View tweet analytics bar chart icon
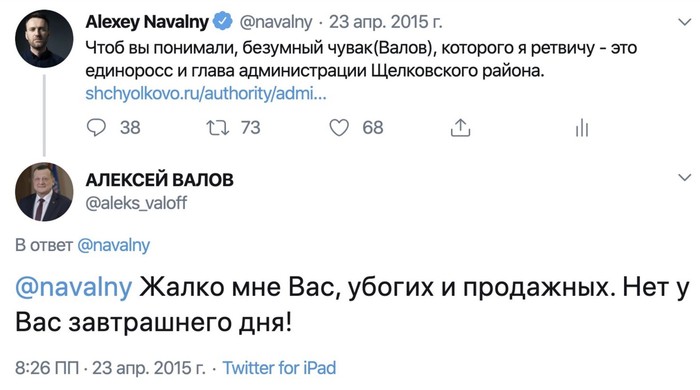700x390 pixels. (582, 128)
